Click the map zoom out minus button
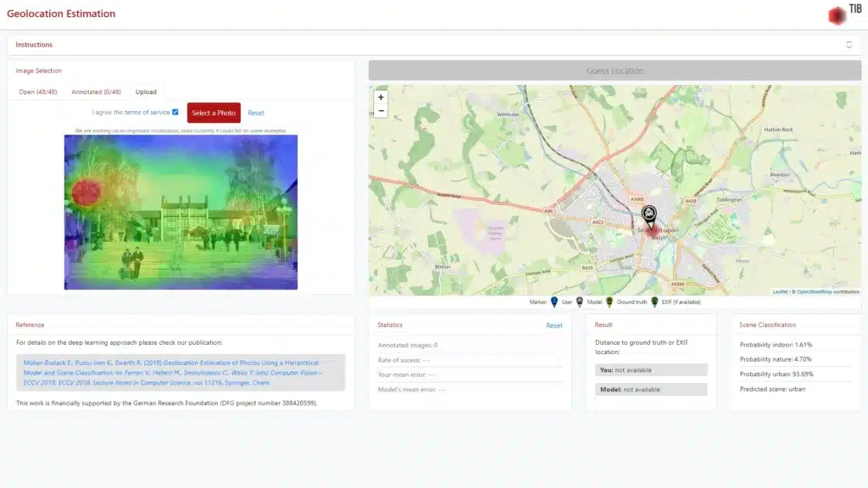The image size is (868, 488). 381,111
